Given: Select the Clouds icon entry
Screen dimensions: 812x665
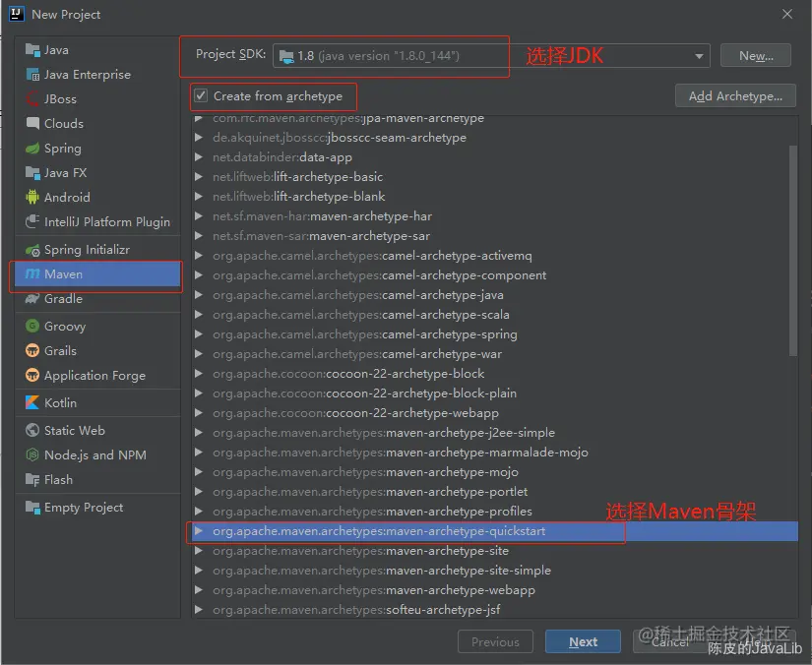Looking at the screenshot, I should (x=32, y=123).
